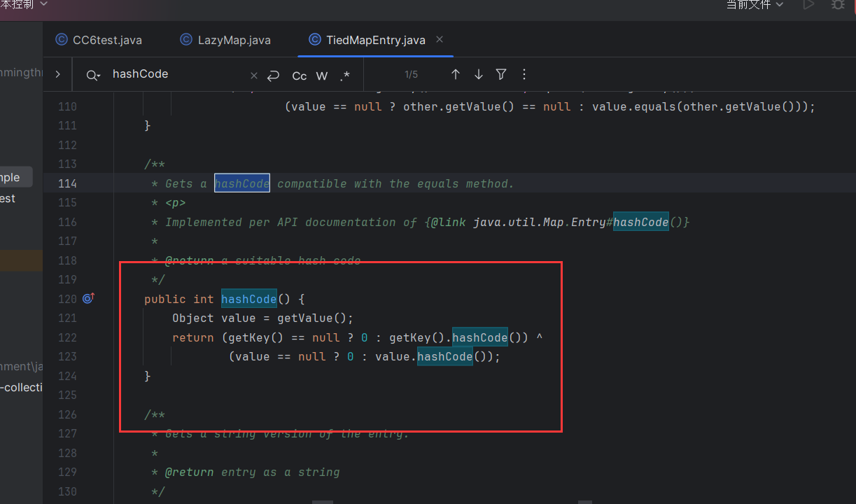Screen dimensions: 856x504
Task: Open search history via the magnifier icon
Action: (92, 74)
